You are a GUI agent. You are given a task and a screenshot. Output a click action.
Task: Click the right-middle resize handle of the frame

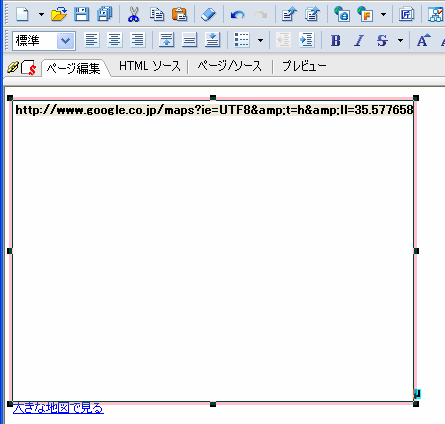coord(416,251)
